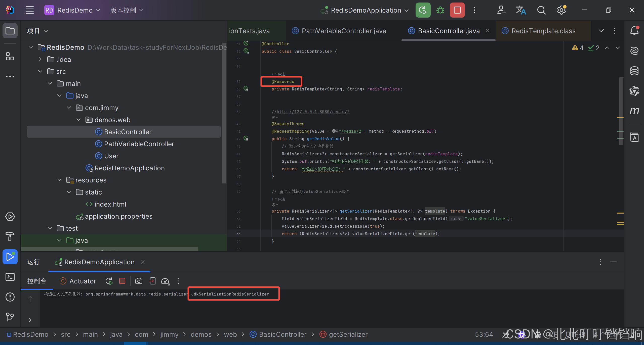Toggle the Structure tool window icon
644x345 pixels.
(x=10, y=56)
